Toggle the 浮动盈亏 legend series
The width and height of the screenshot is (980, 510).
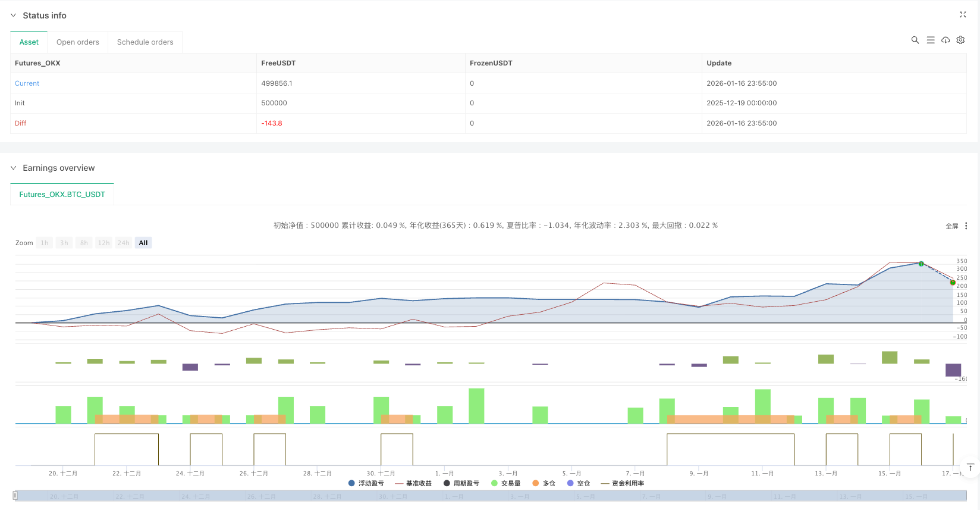click(366, 483)
